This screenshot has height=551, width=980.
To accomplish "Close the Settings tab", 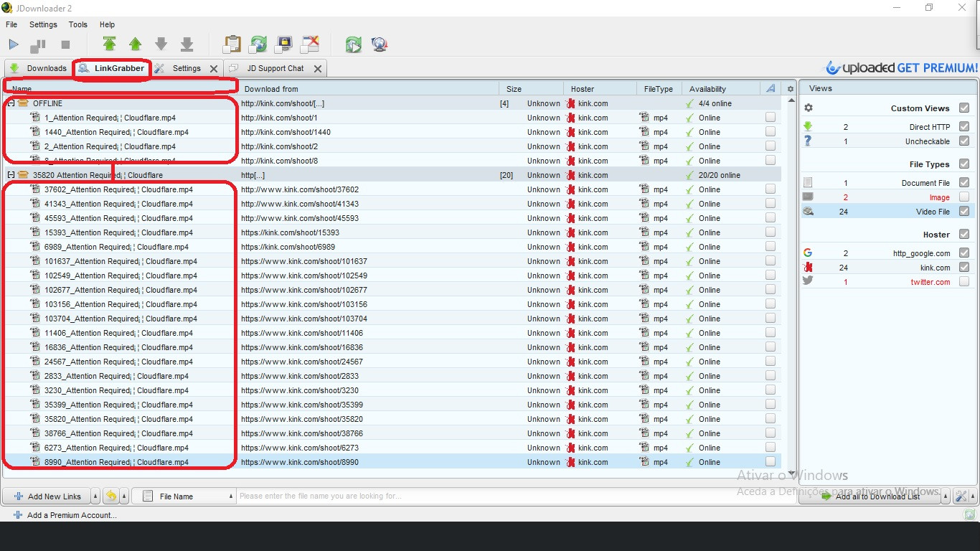I will coord(214,69).
